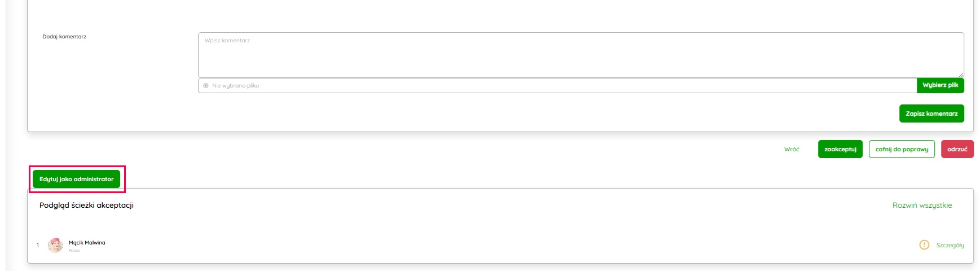Image resolution: width=980 pixels, height=271 pixels.
Task: Click the Prezes role label
Action: [x=74, y=251]
